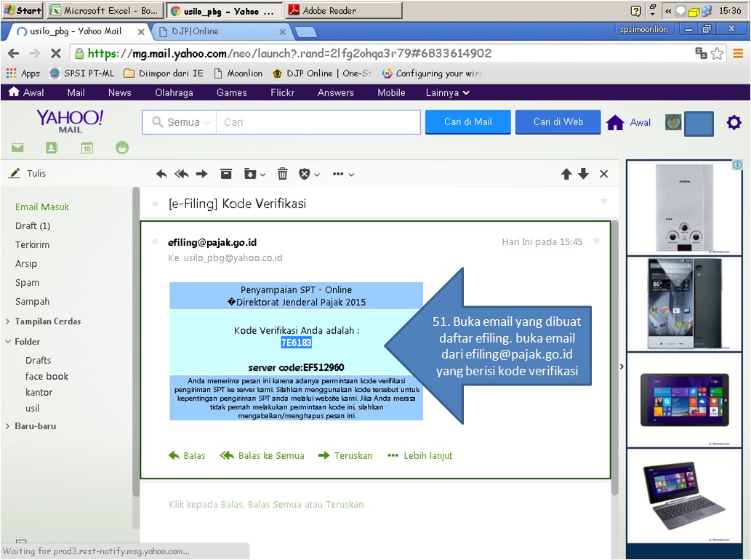The width and height of the screenshot is (751, 560).
Task: Click the Windows Start button
Action: (x=23, y=10)
